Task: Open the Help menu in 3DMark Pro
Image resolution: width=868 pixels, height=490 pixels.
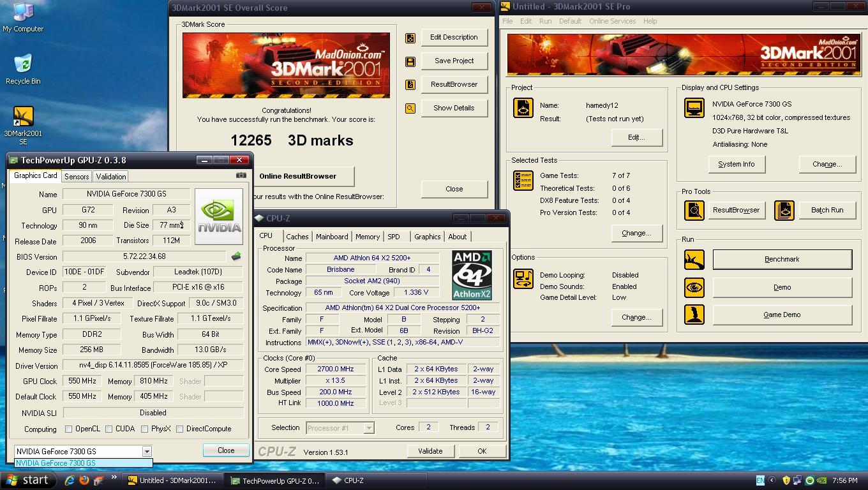Action: point(650,21)
